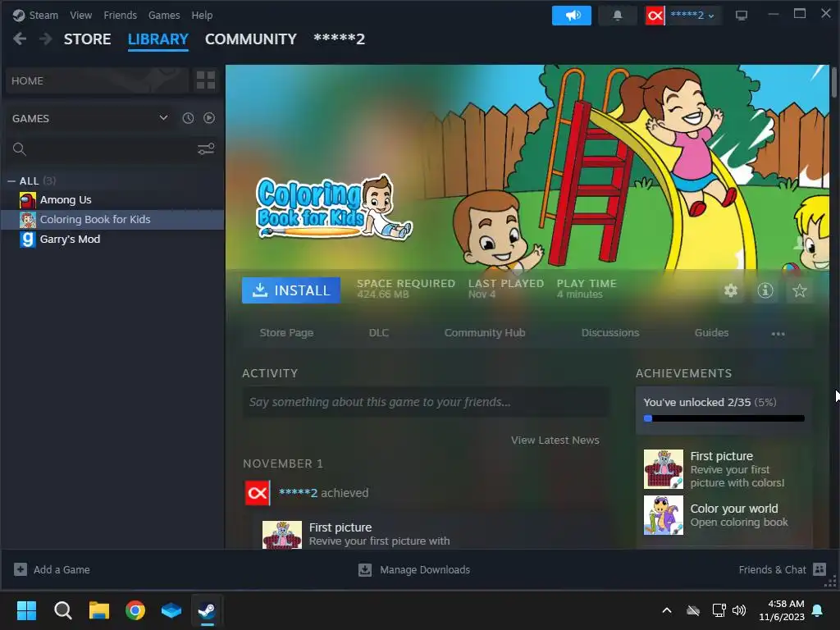
Task: Switch to the LIBRARY tab
Action: [x=158, y=39]
